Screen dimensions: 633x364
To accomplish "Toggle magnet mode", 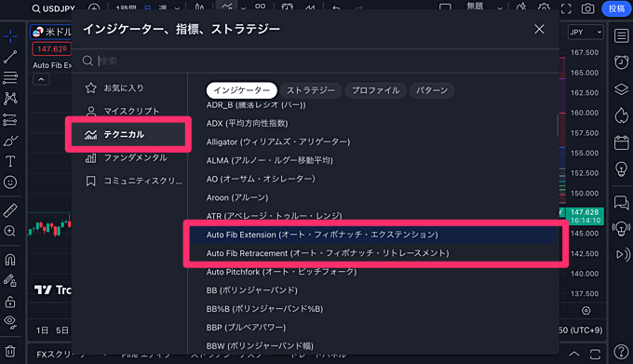I will pyautogui.click(x=10, y=260).
